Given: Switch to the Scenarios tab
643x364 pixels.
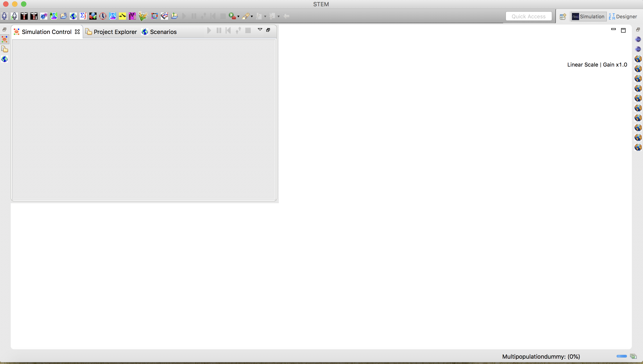Looking at the screenshot, I should point(159,32).
